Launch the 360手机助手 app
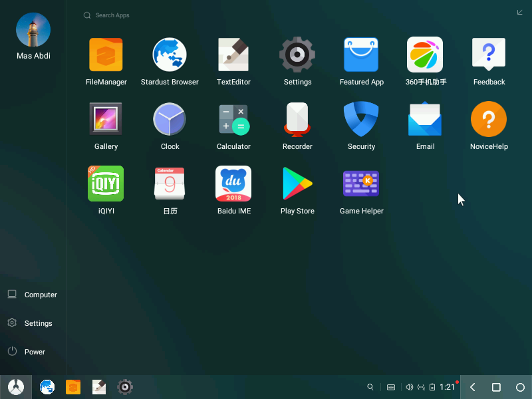This screenshot has height=399, width=532. pyautogui.click(x=425, y=55)
